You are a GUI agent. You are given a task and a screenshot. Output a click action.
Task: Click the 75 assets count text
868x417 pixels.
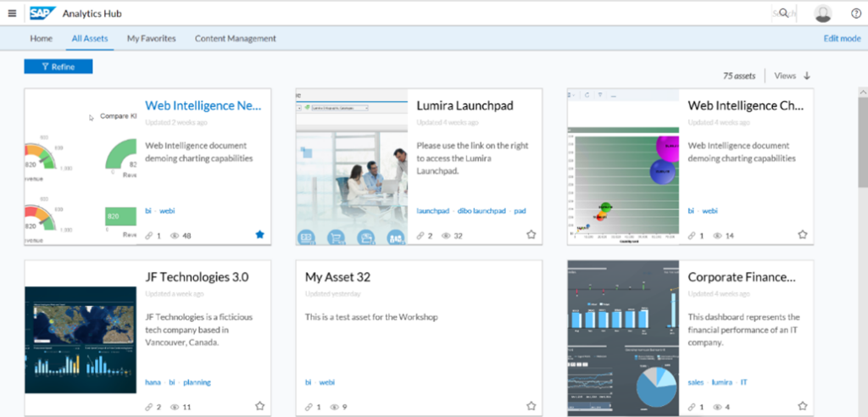tap(739, 76)
